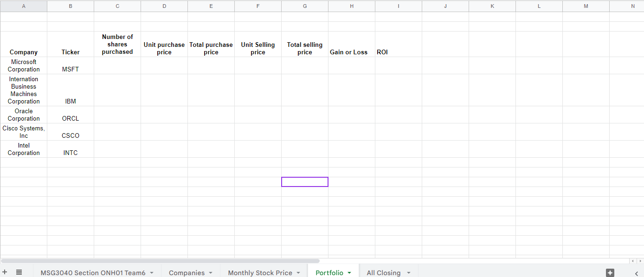Select the INTC ticker cell

pos(71,149)
